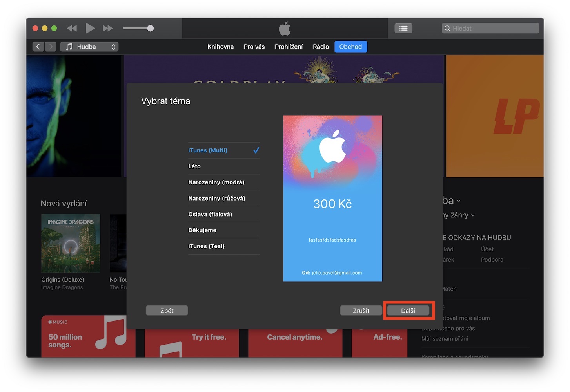This screenshot has height=392, width=570.
Task: Choose the iTunes (Teal) theme
Action: coord(224,246)
